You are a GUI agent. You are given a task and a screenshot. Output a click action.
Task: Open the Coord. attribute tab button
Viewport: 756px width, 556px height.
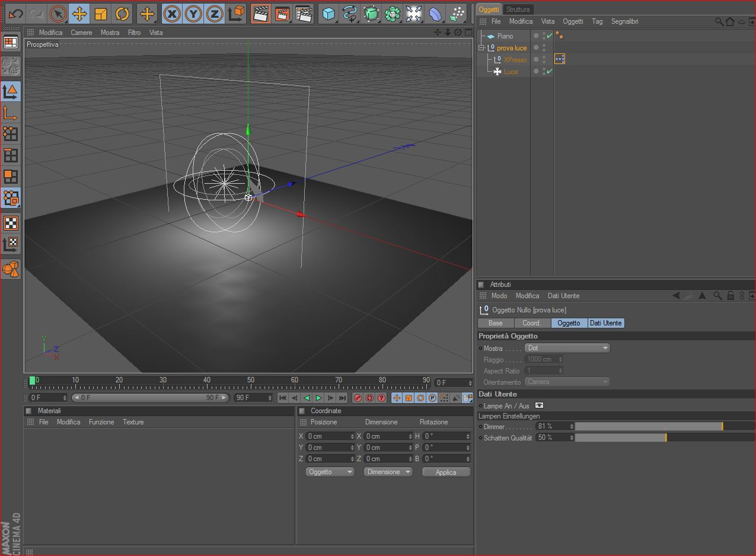(x=531, y=323)
